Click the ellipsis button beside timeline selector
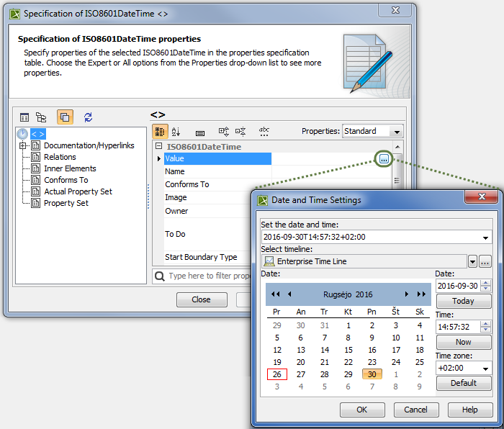 click(485, 262)
